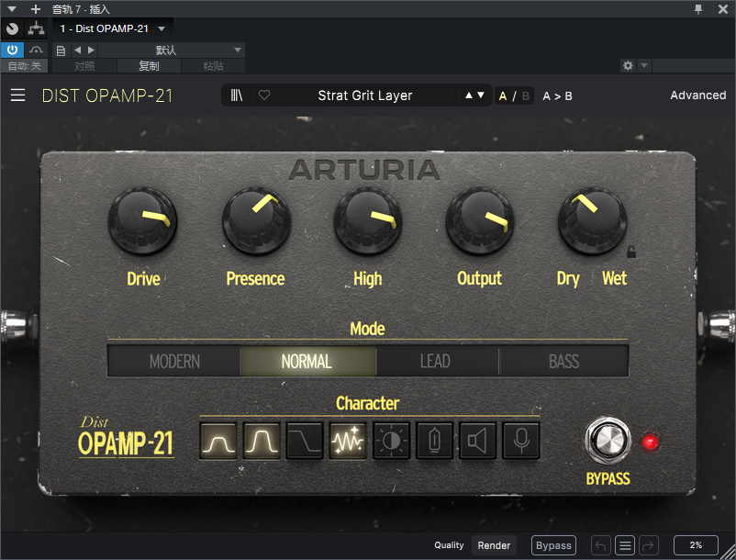736x560 pixels.
Task: Toggle brightness contrast character icon
Action: [x=392, y=441]
